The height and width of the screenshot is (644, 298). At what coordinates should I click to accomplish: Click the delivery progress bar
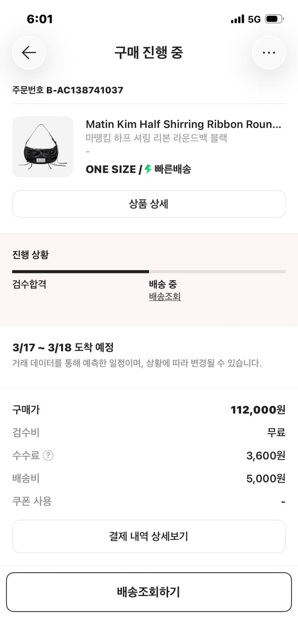[x=149, y=271]
